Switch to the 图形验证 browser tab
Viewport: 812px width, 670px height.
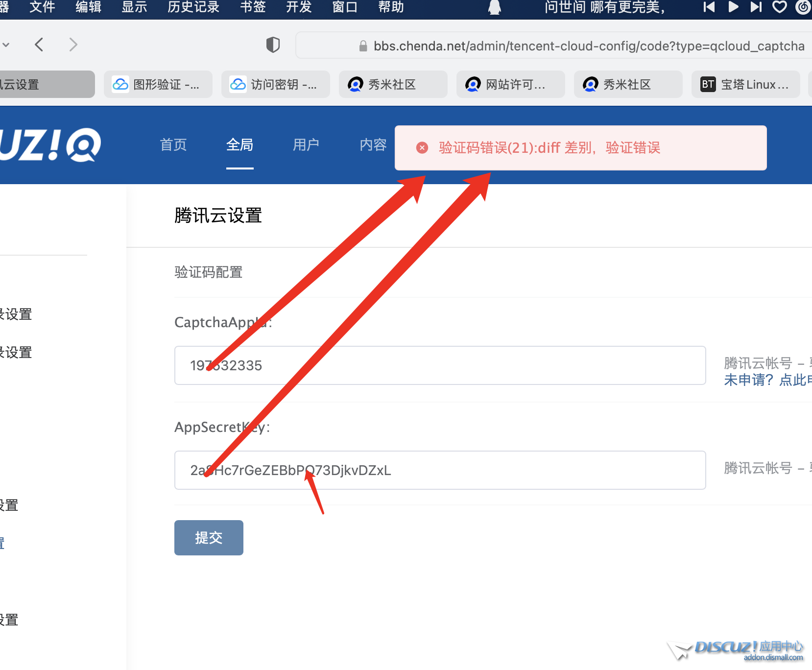click(158, 84)
